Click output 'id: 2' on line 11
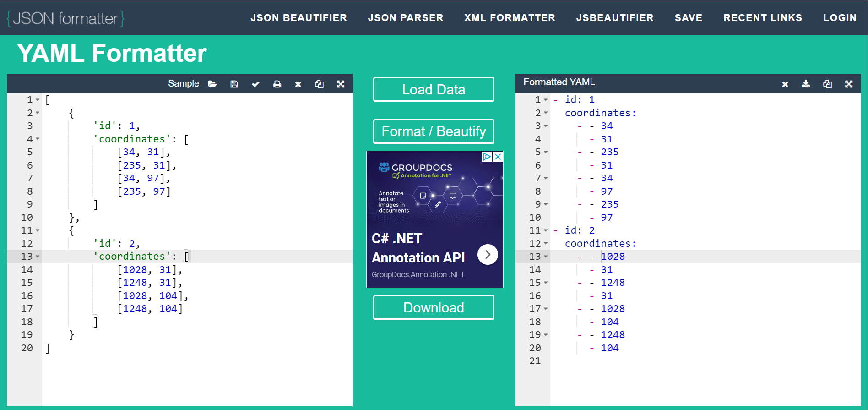Image resolution: width=868 pixels, height=410 pixels. click(x=580, y=230)
